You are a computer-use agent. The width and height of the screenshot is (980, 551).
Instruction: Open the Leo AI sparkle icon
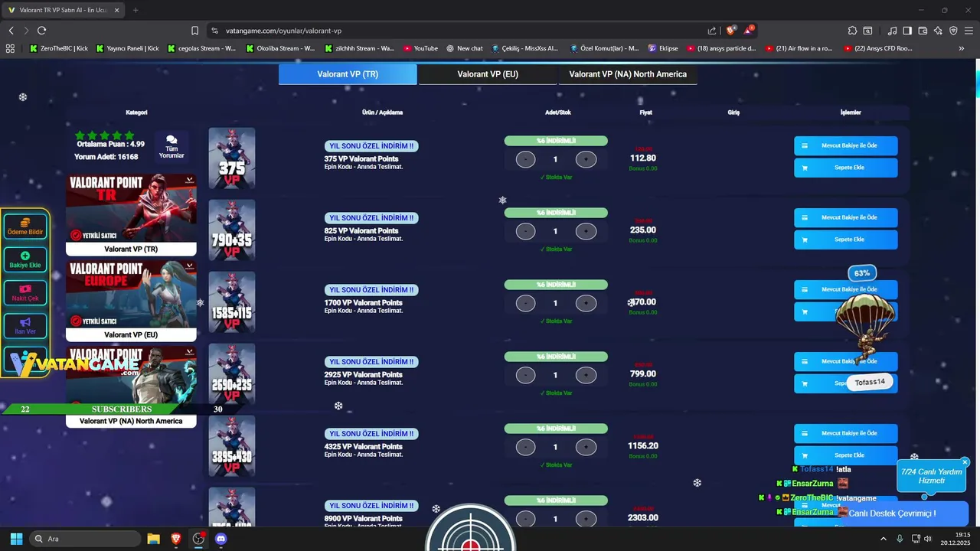(x=938, y=31)
